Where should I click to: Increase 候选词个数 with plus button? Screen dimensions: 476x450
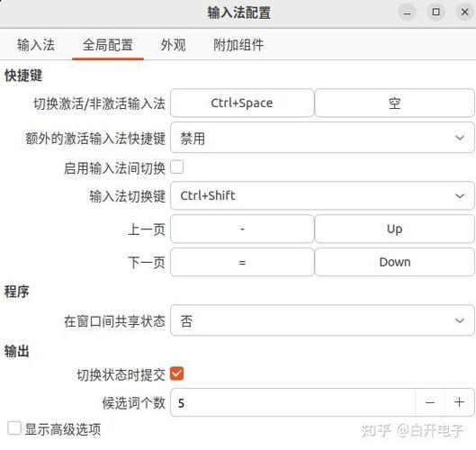(x=459, y=402)
